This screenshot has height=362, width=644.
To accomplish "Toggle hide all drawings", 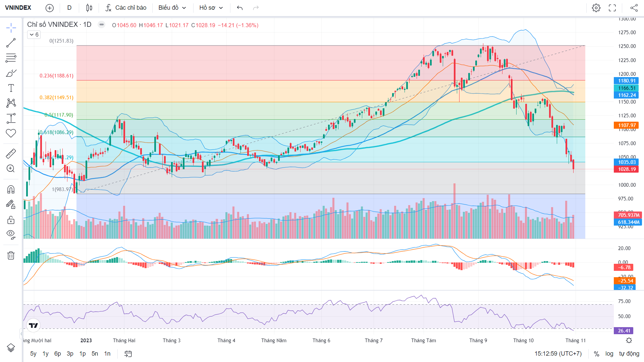I will pyautogui.click(x=11, y=235).
